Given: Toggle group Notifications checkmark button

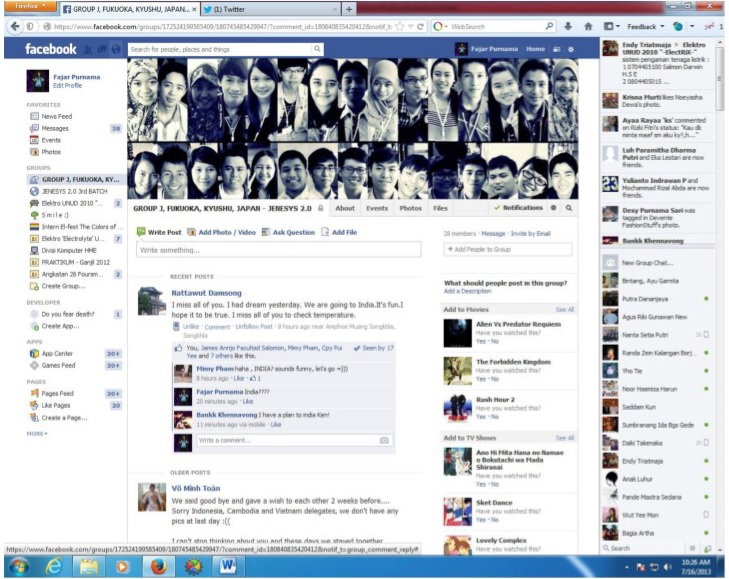Looking at the screenshot, I should click(x=518, y=208).
